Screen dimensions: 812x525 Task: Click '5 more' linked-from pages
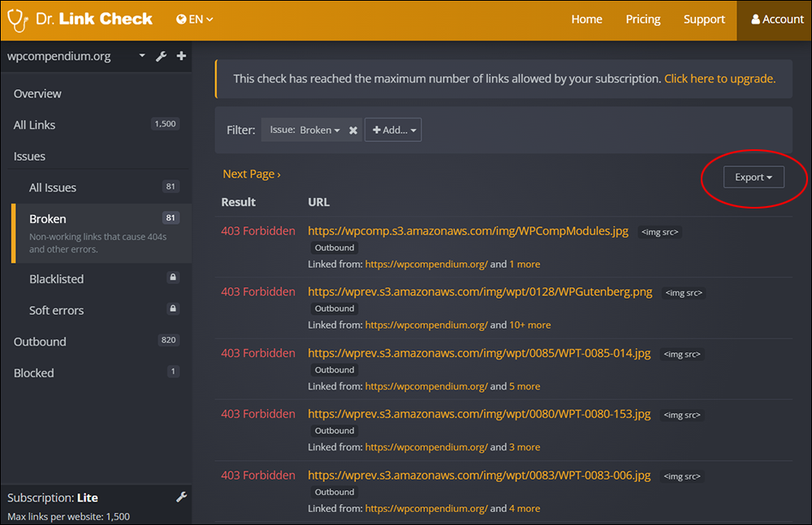click(x=525, y=386)
